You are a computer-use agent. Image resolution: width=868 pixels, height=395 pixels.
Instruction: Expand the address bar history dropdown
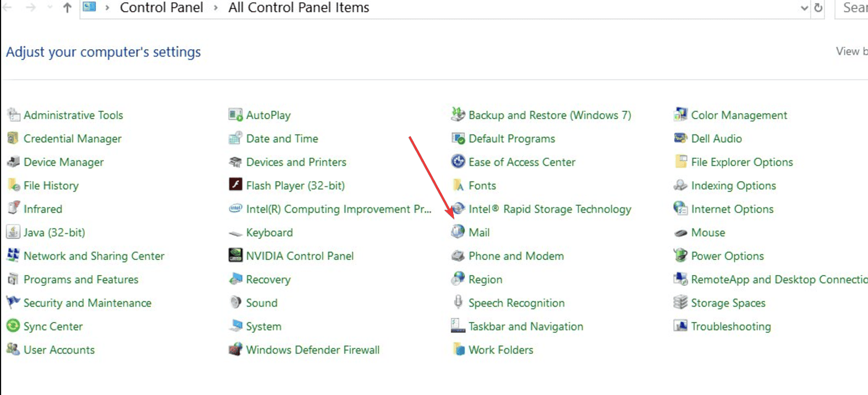(x=804, y=8)
